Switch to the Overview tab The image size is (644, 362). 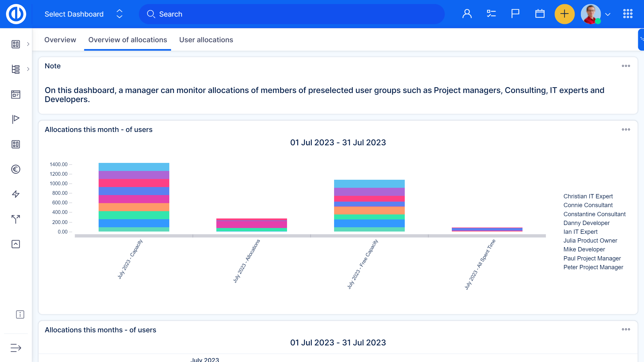(60, 40)
